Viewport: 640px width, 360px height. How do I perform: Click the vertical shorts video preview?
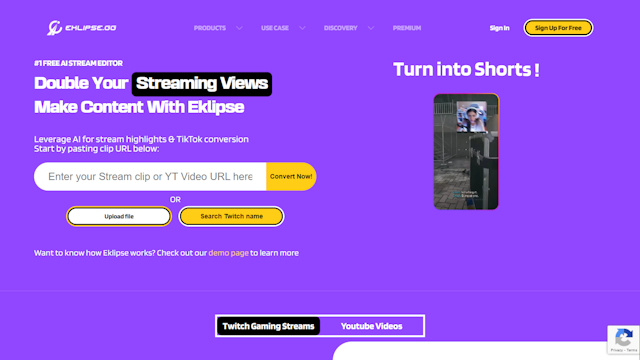click(x=466, y=152)
